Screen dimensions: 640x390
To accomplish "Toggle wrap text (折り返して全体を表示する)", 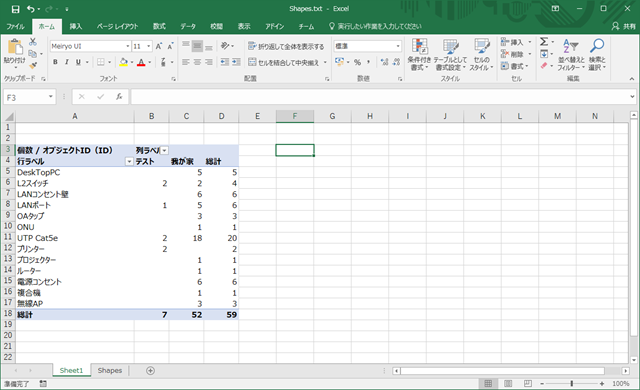I will coord(286,46).
